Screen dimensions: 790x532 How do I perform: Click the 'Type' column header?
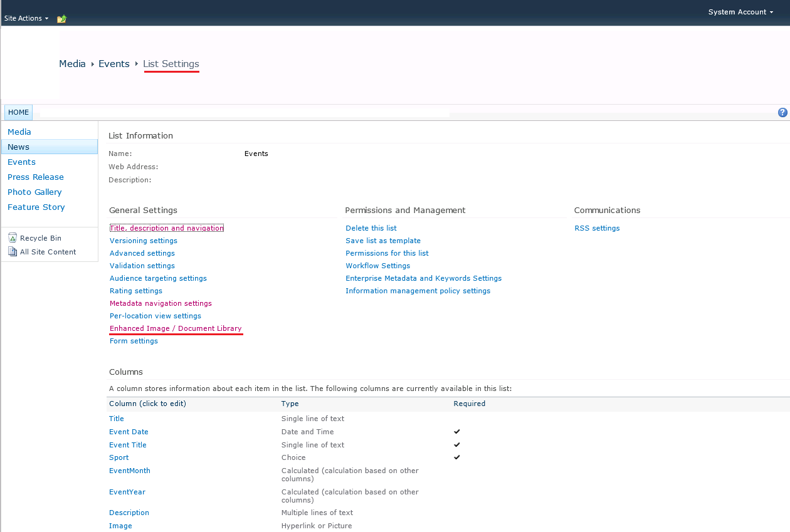[290, 404]
